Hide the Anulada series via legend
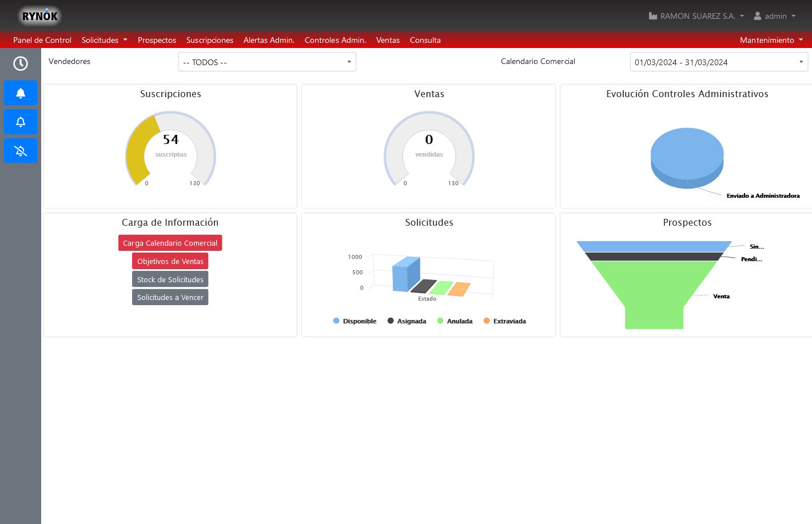 455,321
